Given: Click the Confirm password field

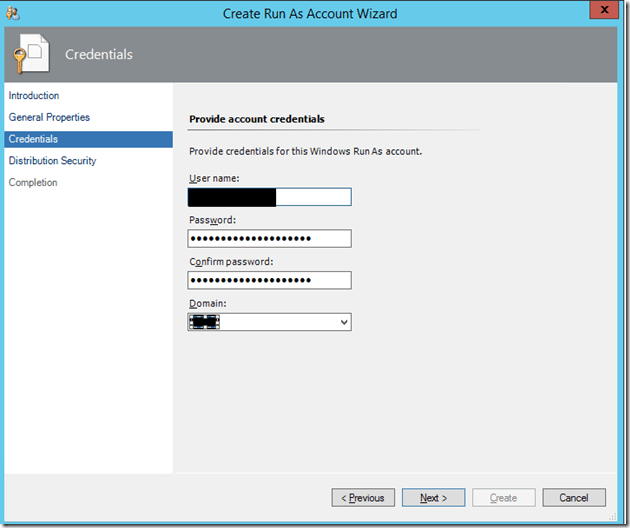Looking at the screenshot, I should [269, 280].
